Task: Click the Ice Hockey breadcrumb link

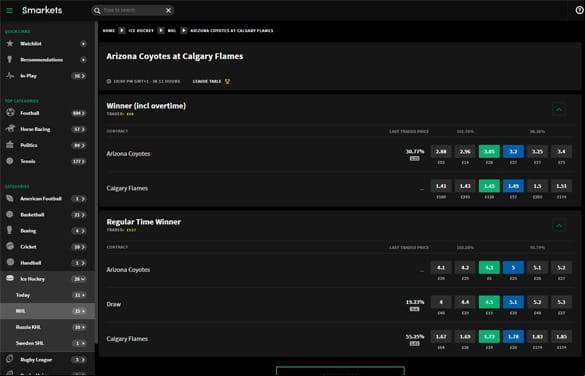Action: (141, 31)
